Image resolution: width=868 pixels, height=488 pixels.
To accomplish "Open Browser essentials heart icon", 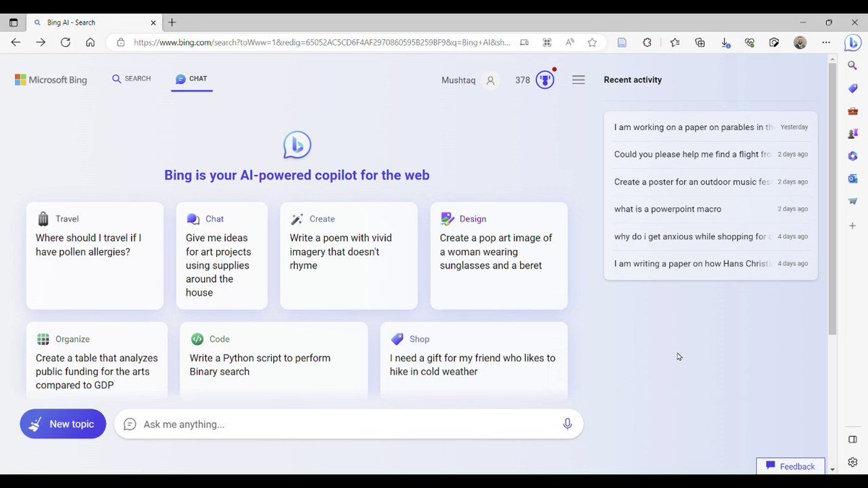I will pos(749,43).
